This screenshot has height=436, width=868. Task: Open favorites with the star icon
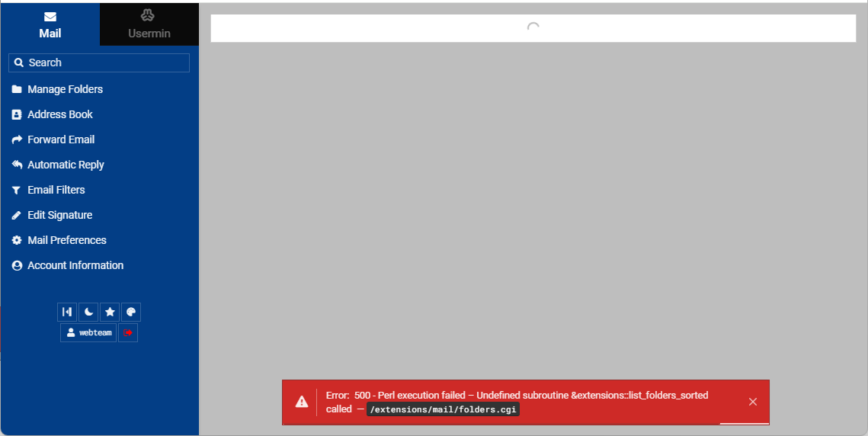click(110, 312)
